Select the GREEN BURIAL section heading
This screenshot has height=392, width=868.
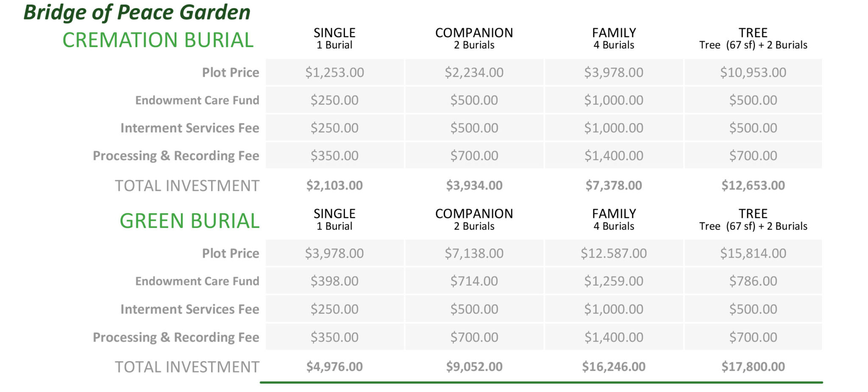point(189,221)
